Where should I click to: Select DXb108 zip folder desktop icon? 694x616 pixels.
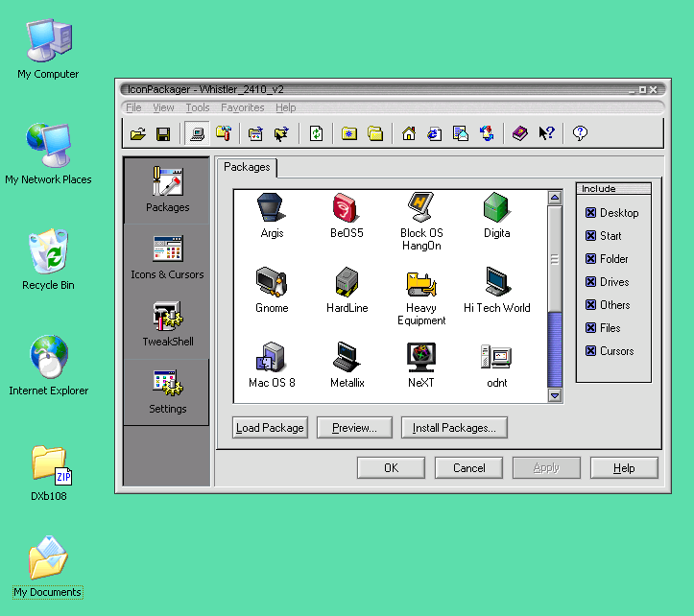pyautogui.click(x=49, y=473)
